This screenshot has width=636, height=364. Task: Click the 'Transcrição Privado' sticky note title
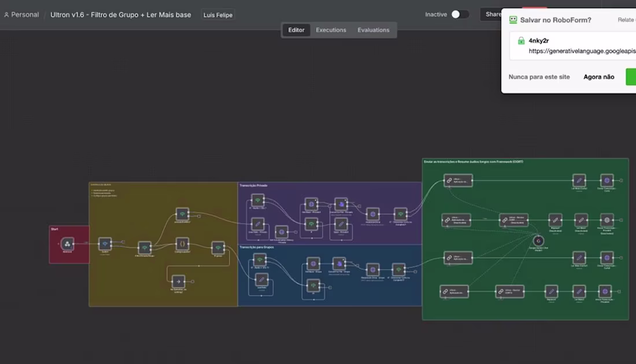253,185
